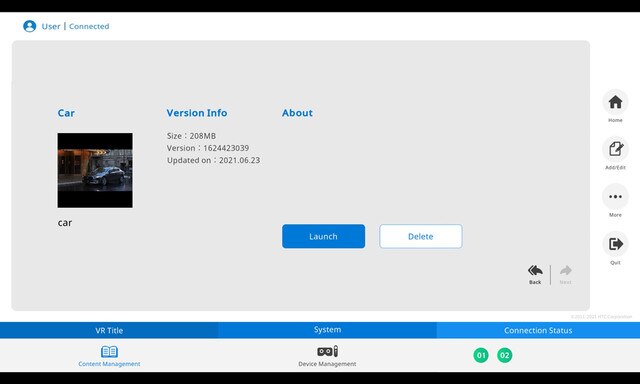Open the Connection Status tab
The width and height of the screenshot is (640, 384).
538,330
